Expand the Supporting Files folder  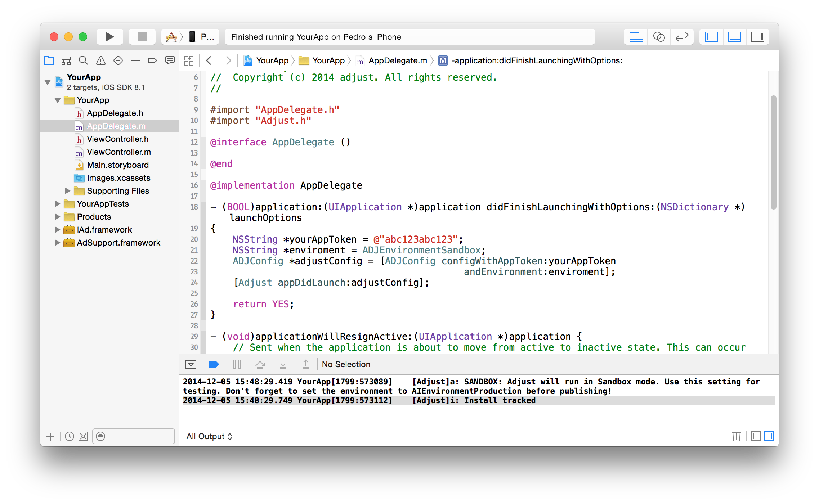click(67, 191)
